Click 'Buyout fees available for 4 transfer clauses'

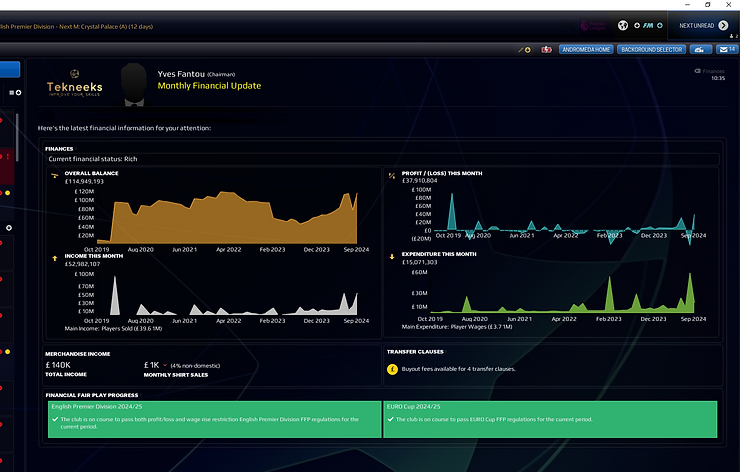pyautogui.click(x=458, y=369)
